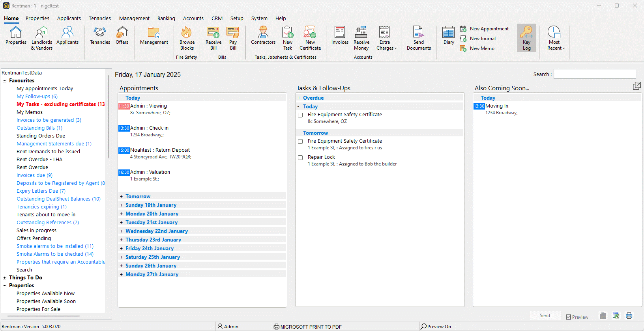
Task: Open My Follow-ups (6)
Action: click(37, 97)
